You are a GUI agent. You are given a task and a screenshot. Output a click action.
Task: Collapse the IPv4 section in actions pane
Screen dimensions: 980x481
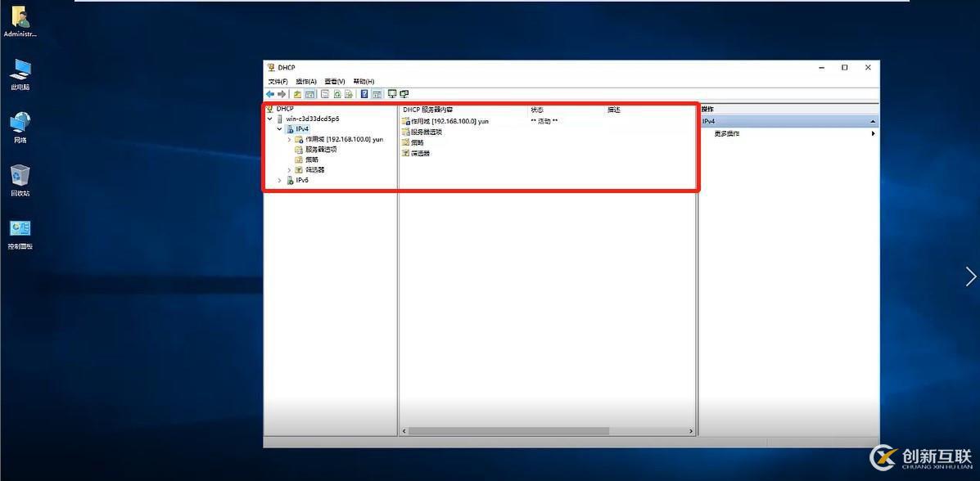873,121
